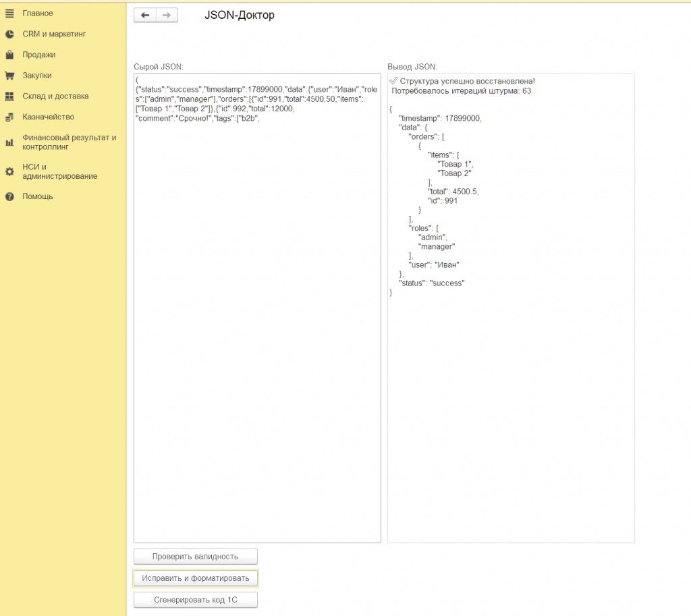Click the "Товар 1" output line

455,164
